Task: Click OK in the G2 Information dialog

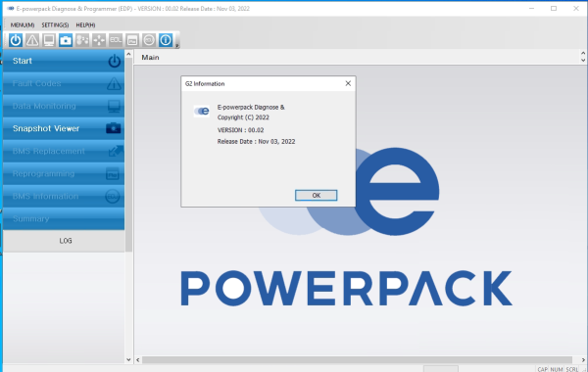Action: point(317,195)
